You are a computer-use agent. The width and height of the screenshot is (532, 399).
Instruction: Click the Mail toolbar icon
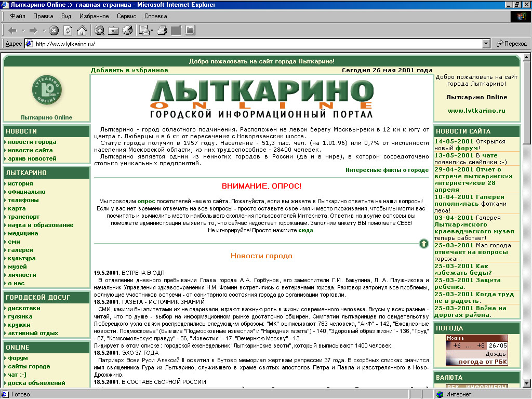(144, 31)
